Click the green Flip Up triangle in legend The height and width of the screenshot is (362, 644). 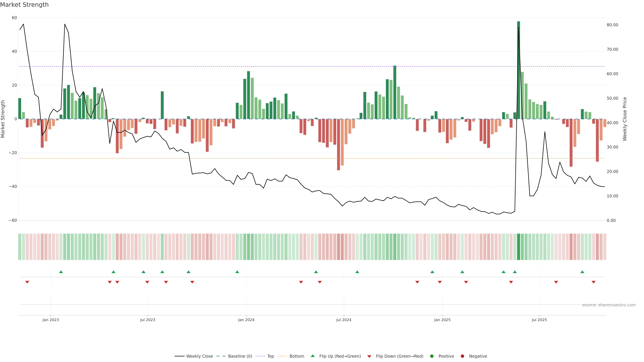(312, 356)
